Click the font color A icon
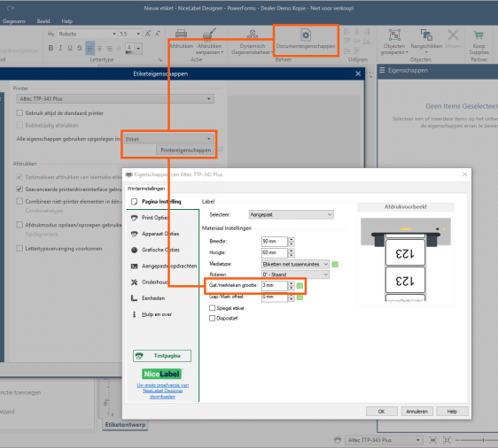Image resolution: width=498 pixels, height=448 pixels. [x=129, y=48]
